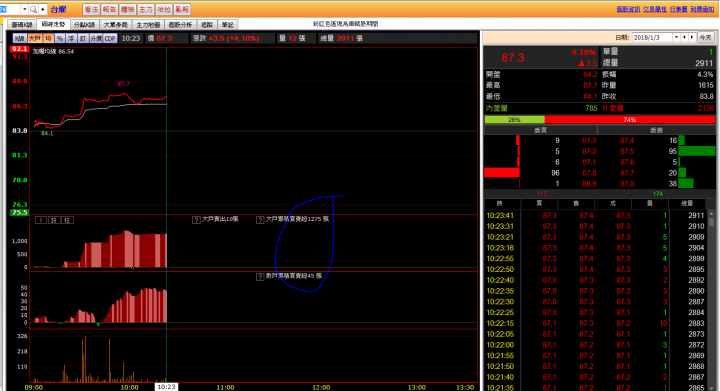Click the 台耀 stock name label
This screenshot has height=391, width=720.
(58, 9)
